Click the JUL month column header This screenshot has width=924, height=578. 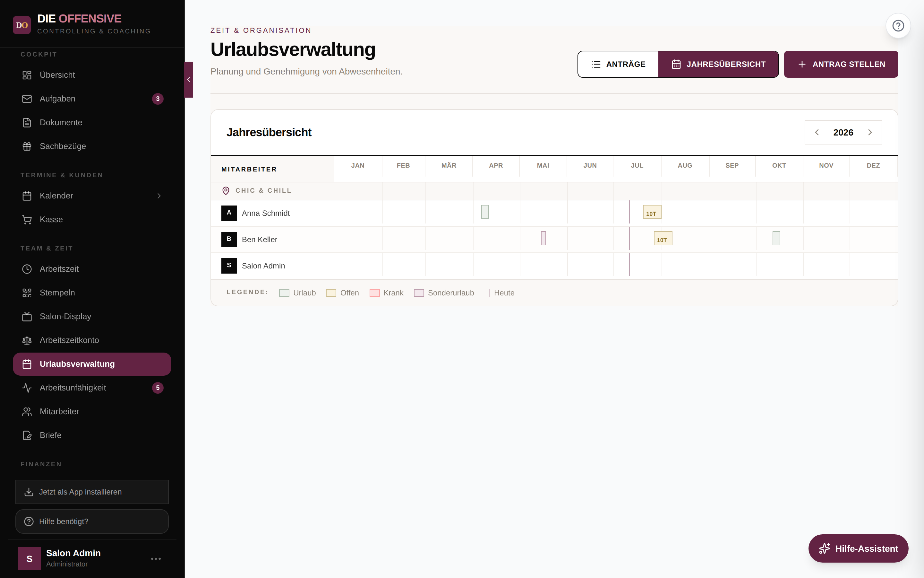[x=637, y=165]
